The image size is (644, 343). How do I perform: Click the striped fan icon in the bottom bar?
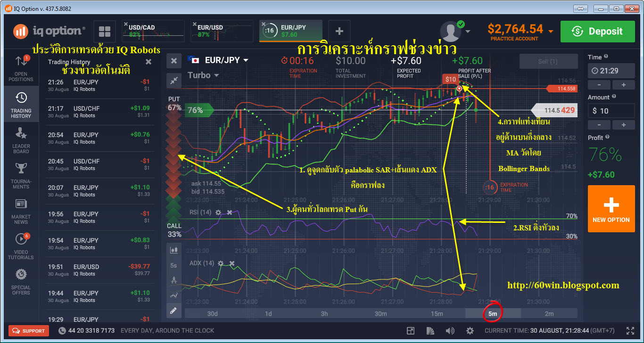(x=430, y=331)
